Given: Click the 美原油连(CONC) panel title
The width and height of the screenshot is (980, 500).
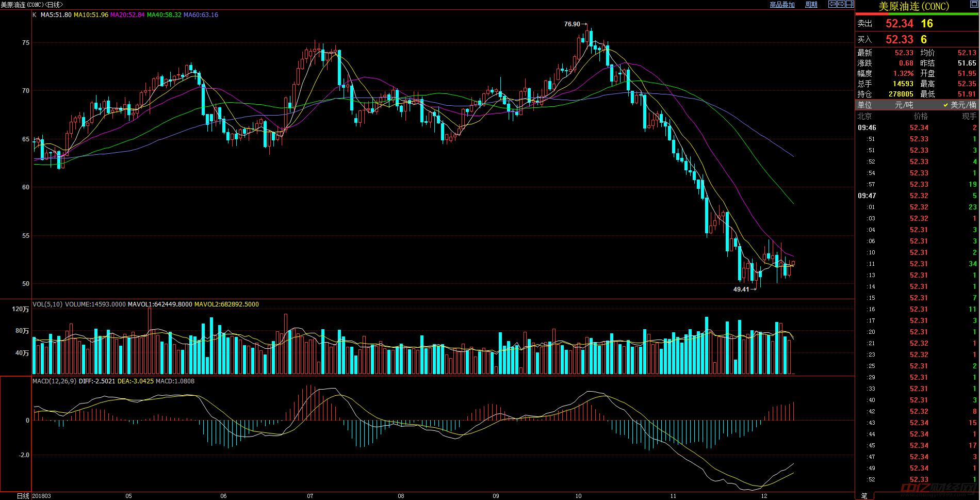Looking at the screenshot, I should pyautogui.click(x=913, y=6).
